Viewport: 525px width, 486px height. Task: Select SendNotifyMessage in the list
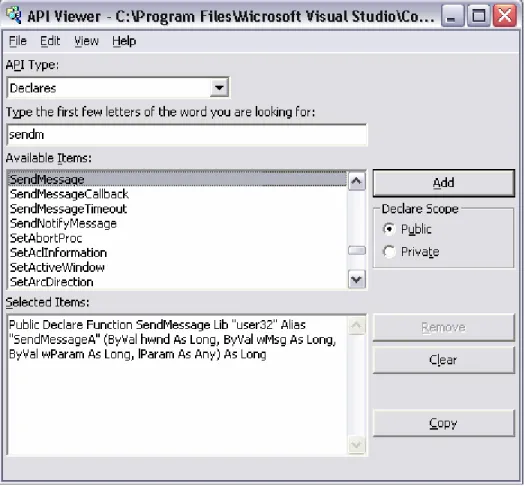point(177,224)
